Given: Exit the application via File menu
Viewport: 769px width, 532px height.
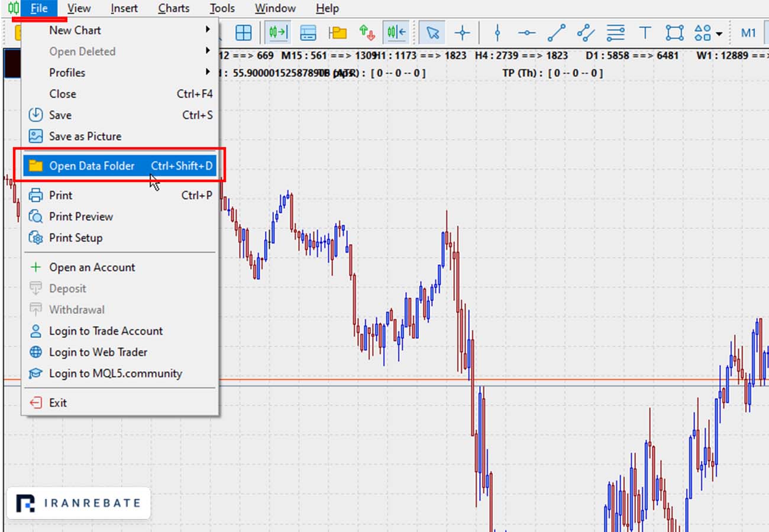Looking at the screenshot, I should coord(120,403).
